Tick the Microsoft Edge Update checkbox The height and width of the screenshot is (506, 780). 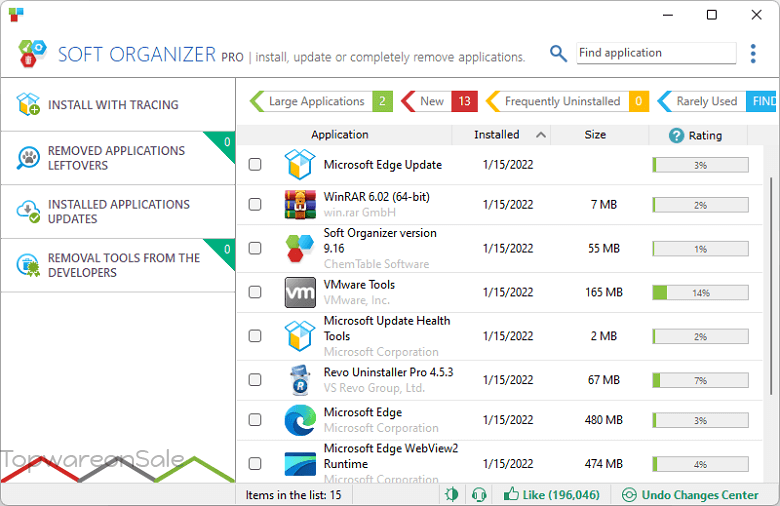pos(255,164)
